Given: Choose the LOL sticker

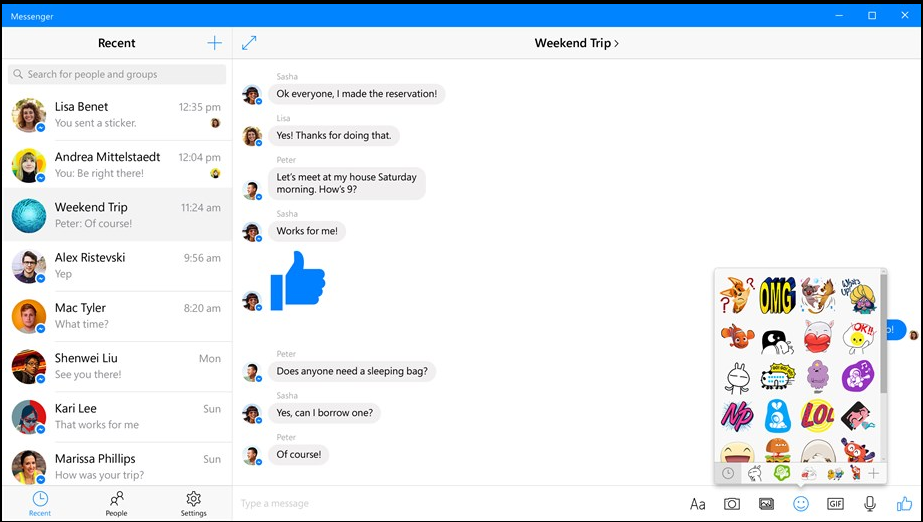Looking at the screenshot, I should click(x=817, y=415).
